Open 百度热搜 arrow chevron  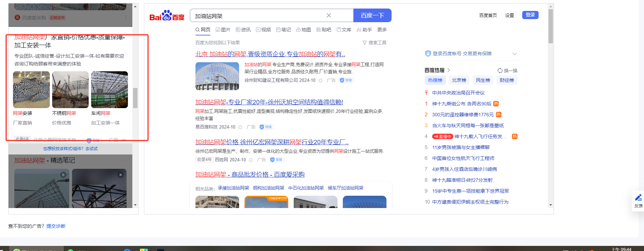449,70
